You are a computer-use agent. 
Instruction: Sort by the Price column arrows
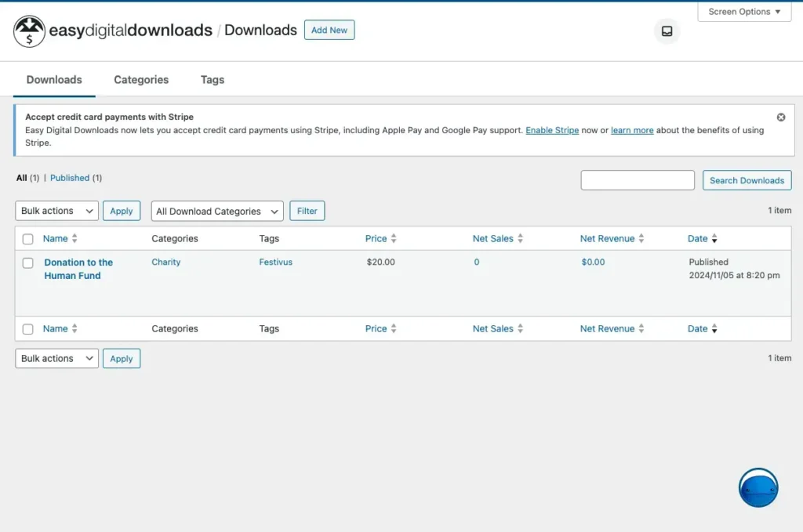click(x=394, y=238)
